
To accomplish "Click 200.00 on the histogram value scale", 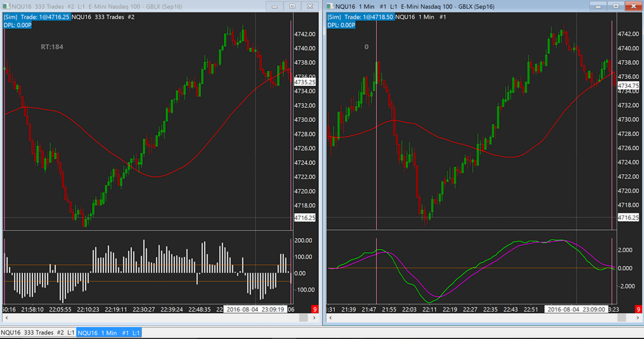I will [x=304, y=240].
